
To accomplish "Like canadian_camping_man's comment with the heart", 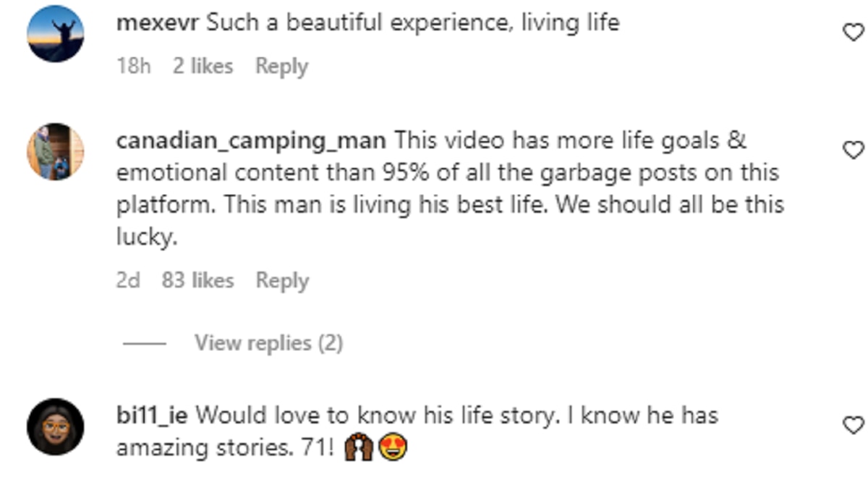I will [x=854, y=150].
